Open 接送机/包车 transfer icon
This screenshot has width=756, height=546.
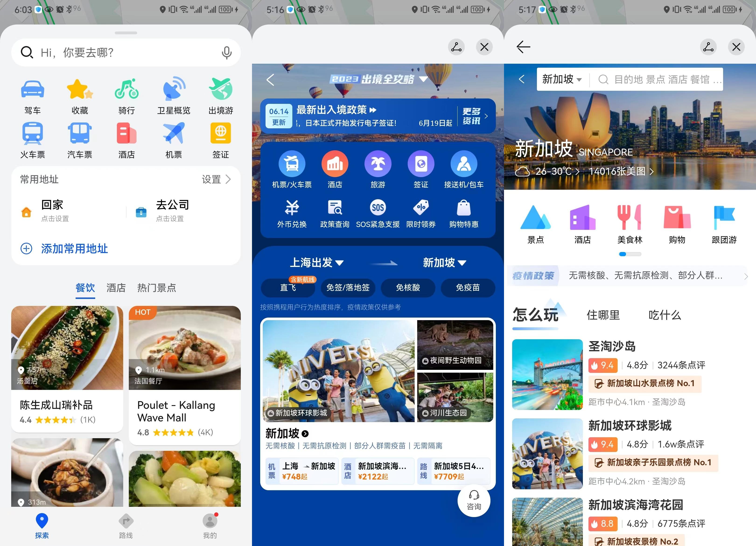point(464,164)
